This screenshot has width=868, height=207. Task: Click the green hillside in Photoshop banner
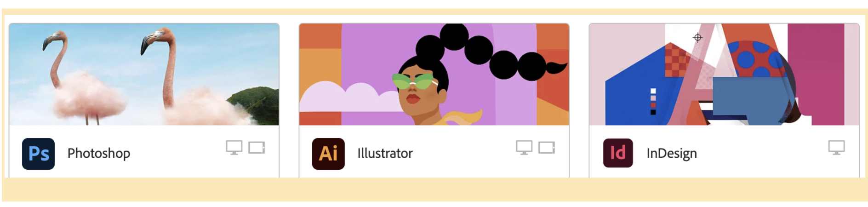pos(256,105)
